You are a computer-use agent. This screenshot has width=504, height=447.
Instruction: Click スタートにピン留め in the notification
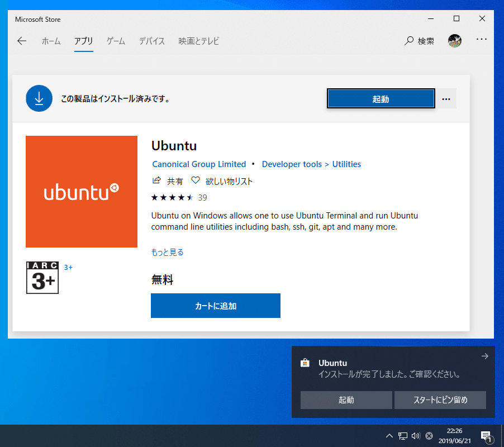tap(440, 400)
